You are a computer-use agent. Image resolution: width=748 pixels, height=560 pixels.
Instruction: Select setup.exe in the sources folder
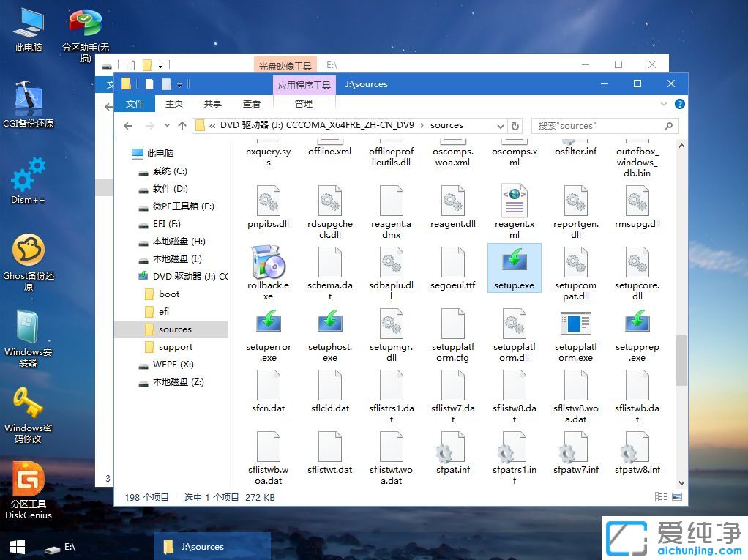pyautogui.click(x=515, y=267)
